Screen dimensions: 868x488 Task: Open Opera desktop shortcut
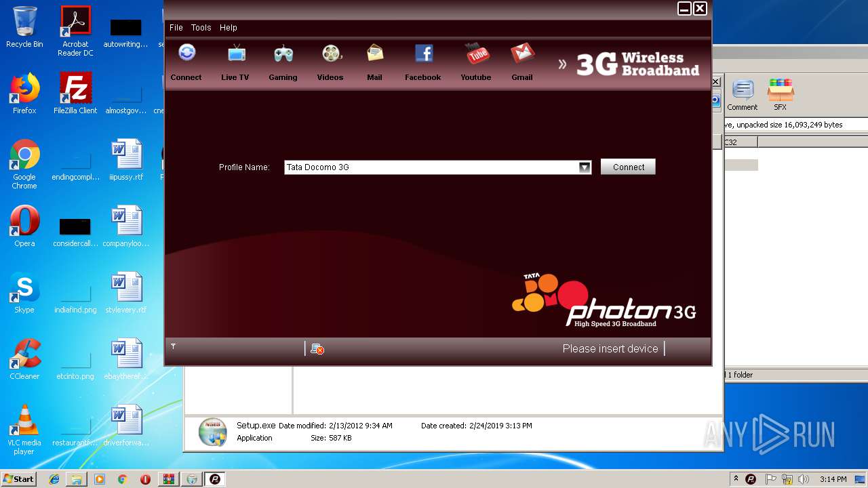pos(24,226)
